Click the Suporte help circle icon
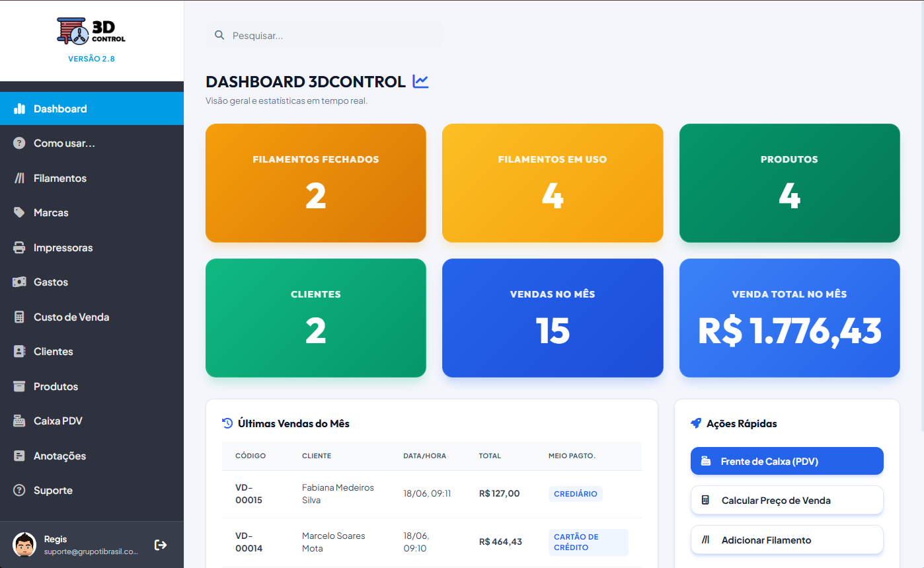924x568 pixels. click(19, 491)
